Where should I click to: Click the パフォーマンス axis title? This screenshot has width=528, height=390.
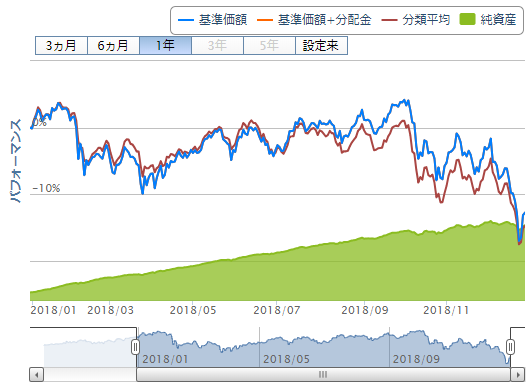[16, 161]
